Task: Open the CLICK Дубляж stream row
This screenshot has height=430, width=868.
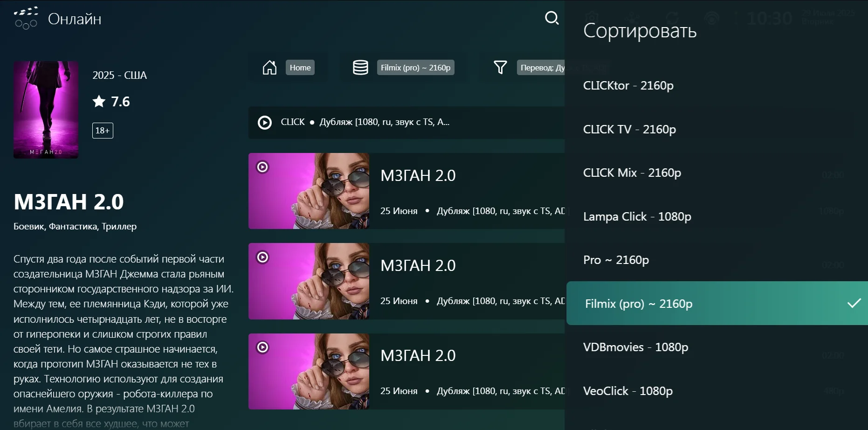Action: (x=406, y=123)
